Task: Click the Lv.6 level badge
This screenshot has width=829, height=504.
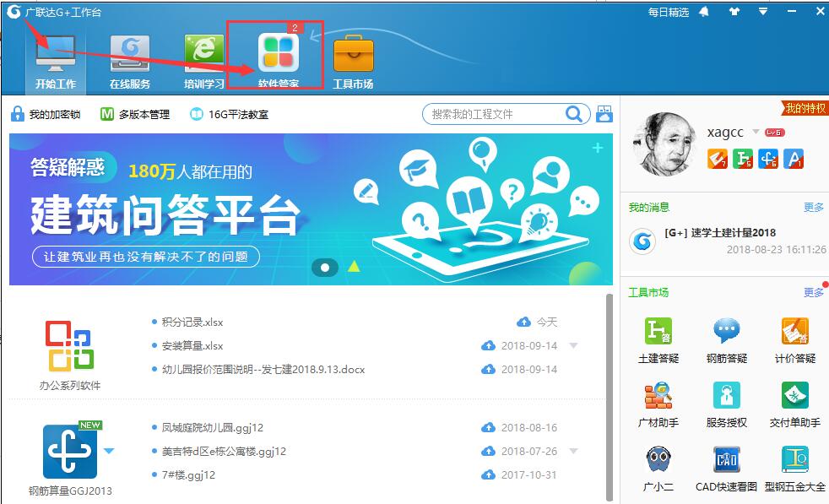Action: (x=774, y=133)
